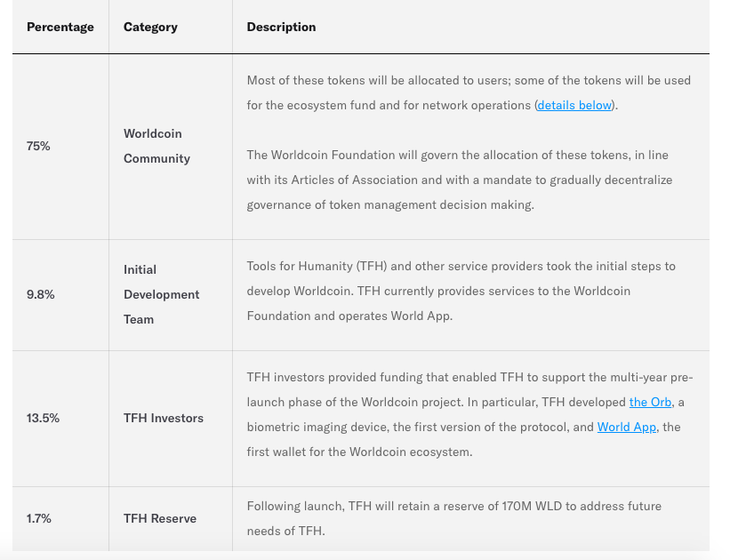
Task: Click the 75% percentage cell
Action: pos(39,146)
